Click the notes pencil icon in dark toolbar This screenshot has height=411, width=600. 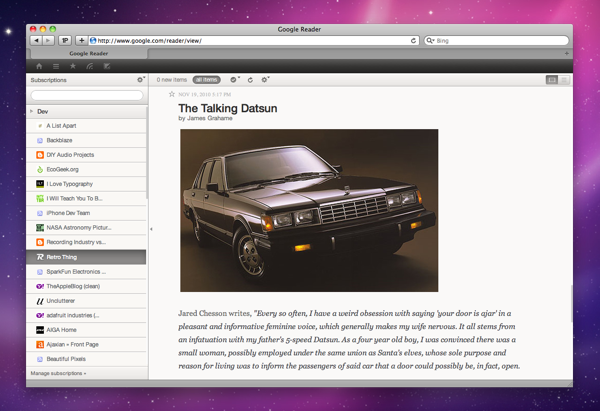tap(107, 66)
